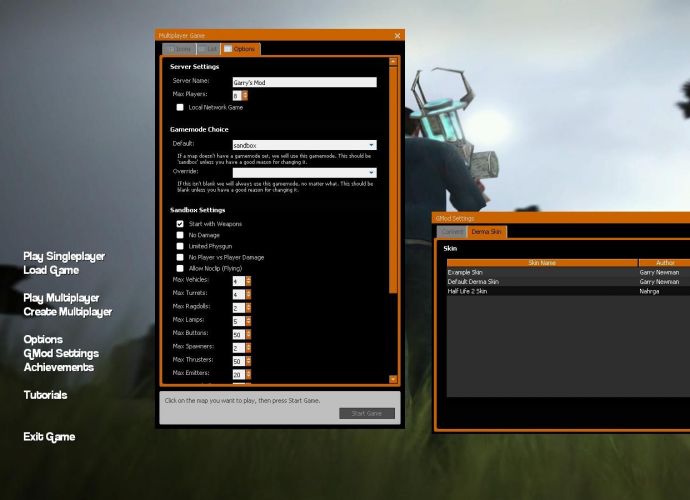Screen dimensions: 690x500
Task: Sort by the Author column header
Action: [x=664, y=263]
